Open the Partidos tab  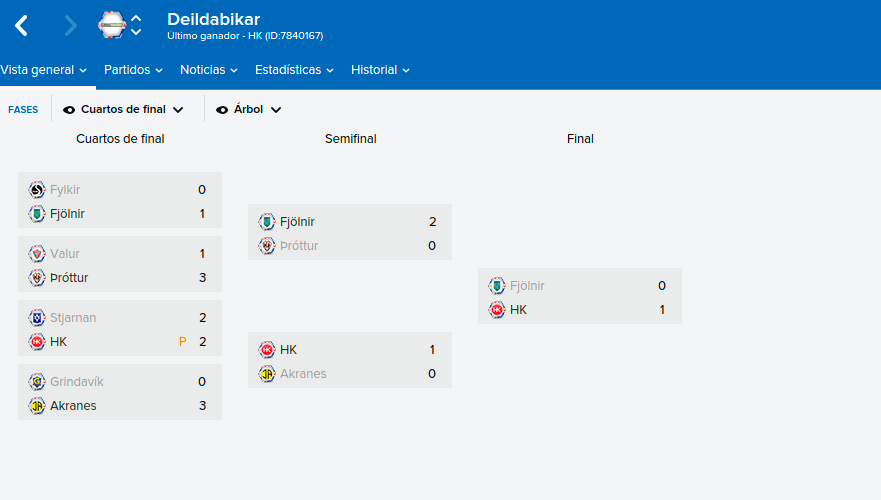[133, 70]
